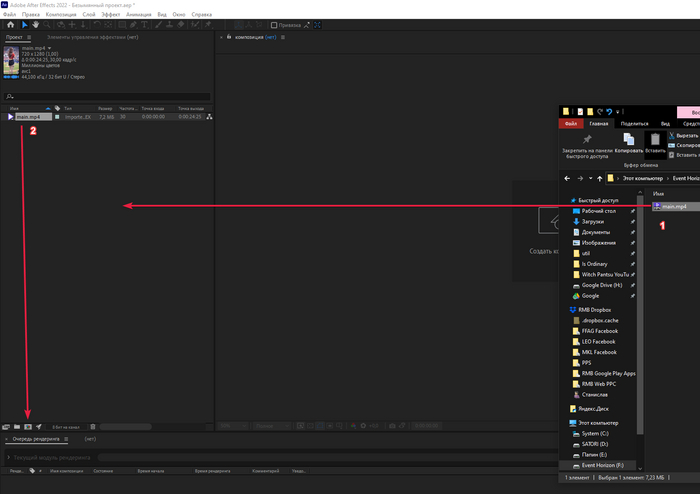The width and height of the screenshot is (700, 494).
Task: Toggle the composition panel lock icon
Action: pos(229,37)
